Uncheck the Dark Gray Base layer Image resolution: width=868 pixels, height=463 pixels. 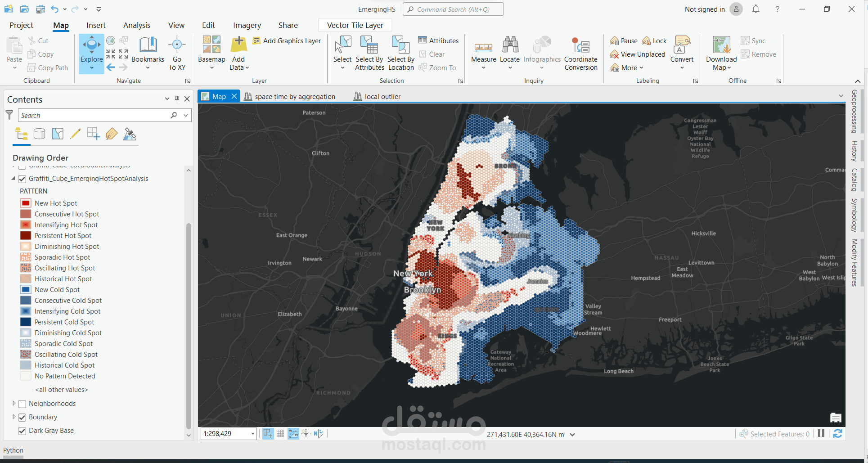[x=22, y=431]
